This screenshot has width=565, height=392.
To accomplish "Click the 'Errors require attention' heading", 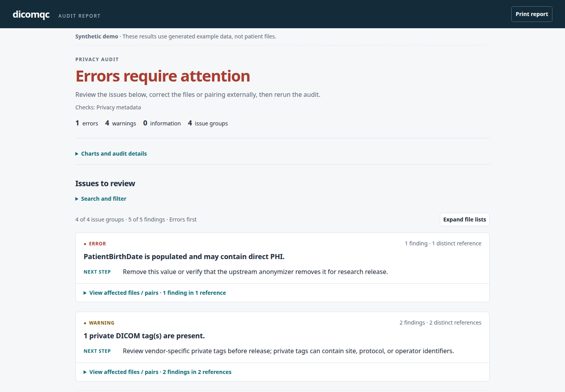I will coord(163,76).
